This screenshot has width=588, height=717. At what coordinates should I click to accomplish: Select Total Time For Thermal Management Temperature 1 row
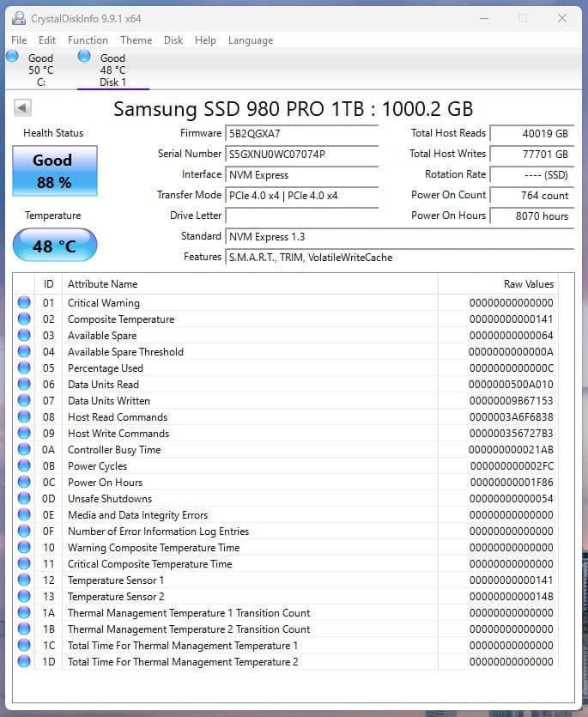tap(285, 645)
